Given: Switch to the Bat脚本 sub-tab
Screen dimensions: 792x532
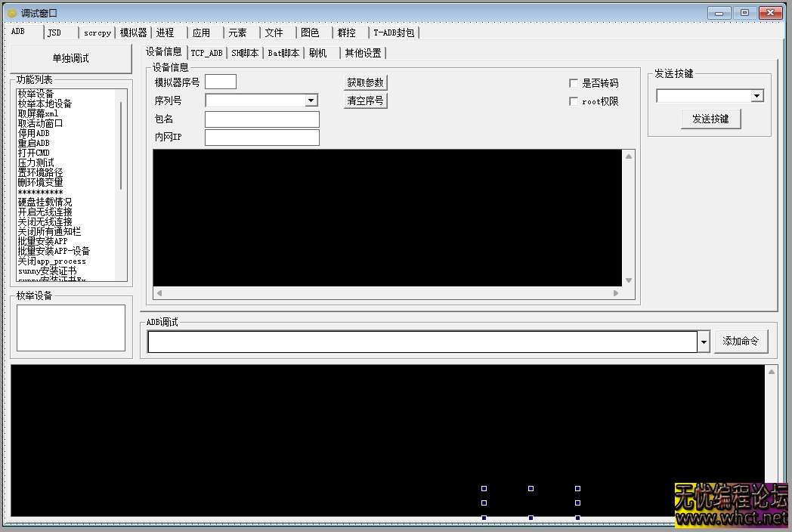Looking at the screenshot, I should [283, 52].
